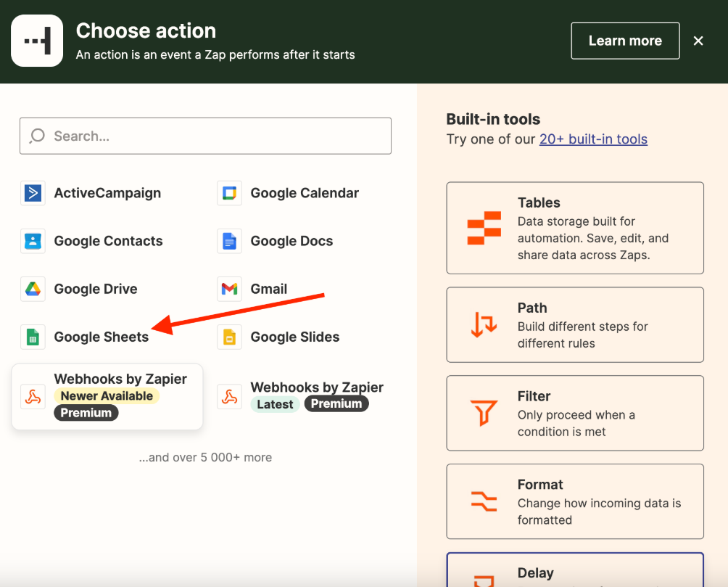This screenshot has width=728, height=587.
Task: Click the Google Sheets icon
Action: pyautogui.click(x=33, y=337)
